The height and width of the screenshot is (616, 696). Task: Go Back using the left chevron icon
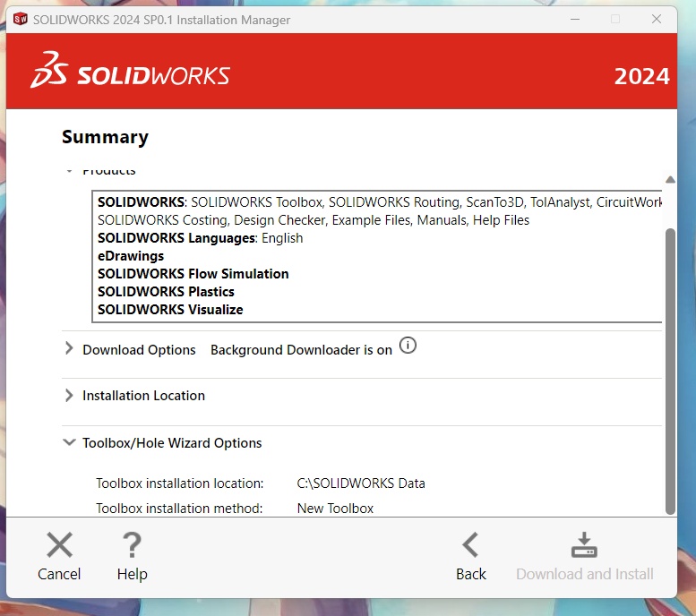coord(470,544)
